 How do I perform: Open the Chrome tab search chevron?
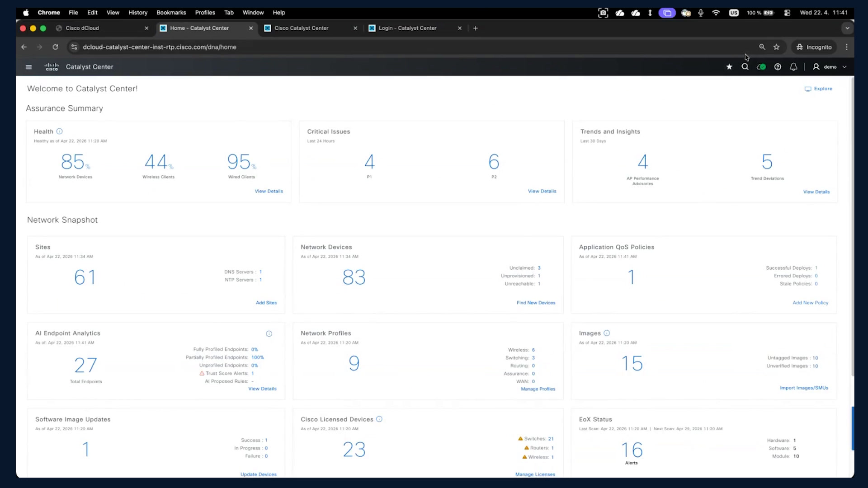tap(847, 28)
